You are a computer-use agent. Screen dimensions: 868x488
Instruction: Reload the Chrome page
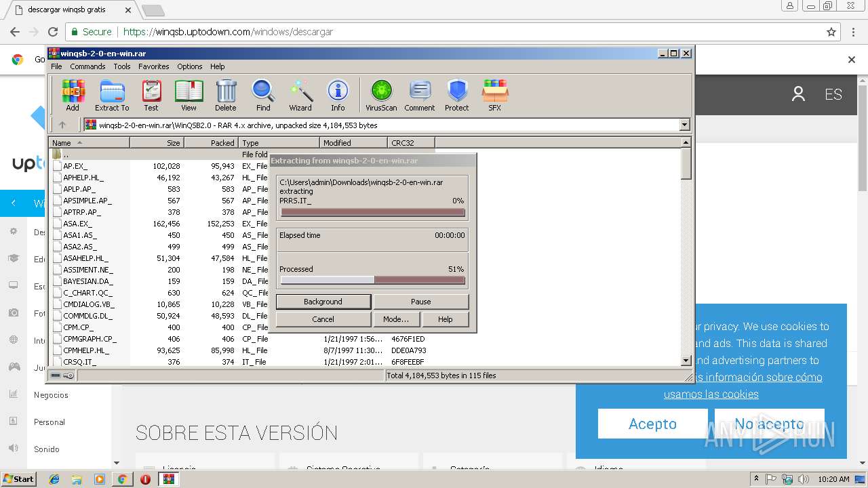pyautogui.click(x=53, y=32)
